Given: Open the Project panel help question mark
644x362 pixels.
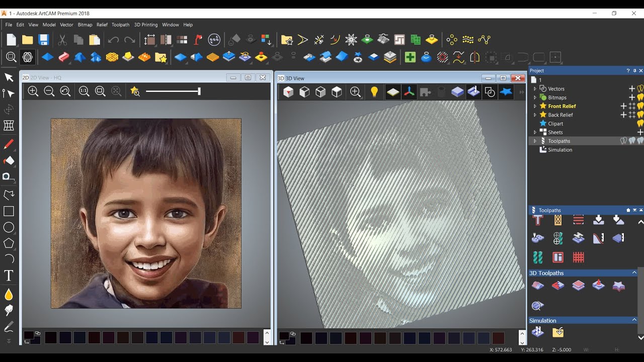Looking at the screenshot, I should point(628,71).
